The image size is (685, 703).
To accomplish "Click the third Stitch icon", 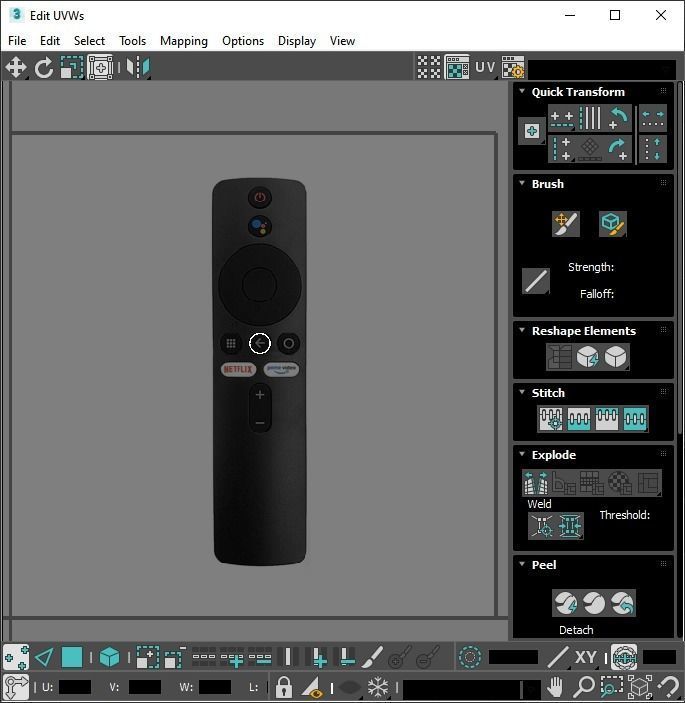I will click(607, 419).
